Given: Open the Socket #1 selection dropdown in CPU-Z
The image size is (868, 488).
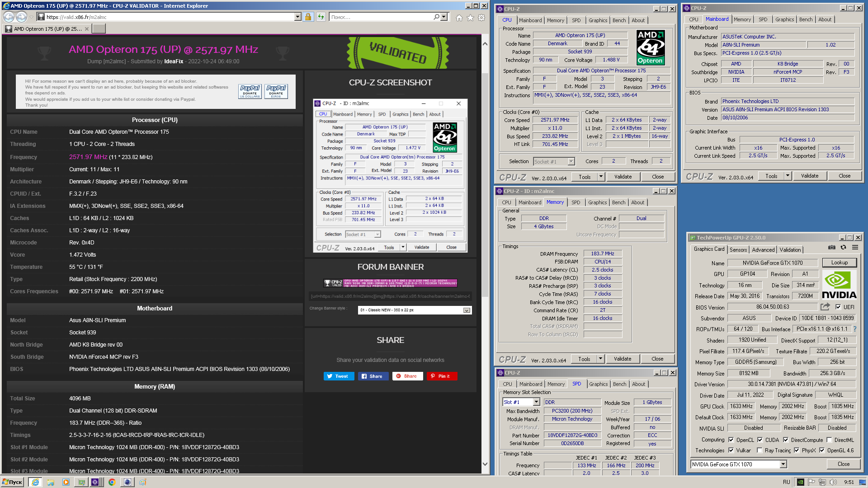Looking at the screenshot, I should [x=554, y=161].
